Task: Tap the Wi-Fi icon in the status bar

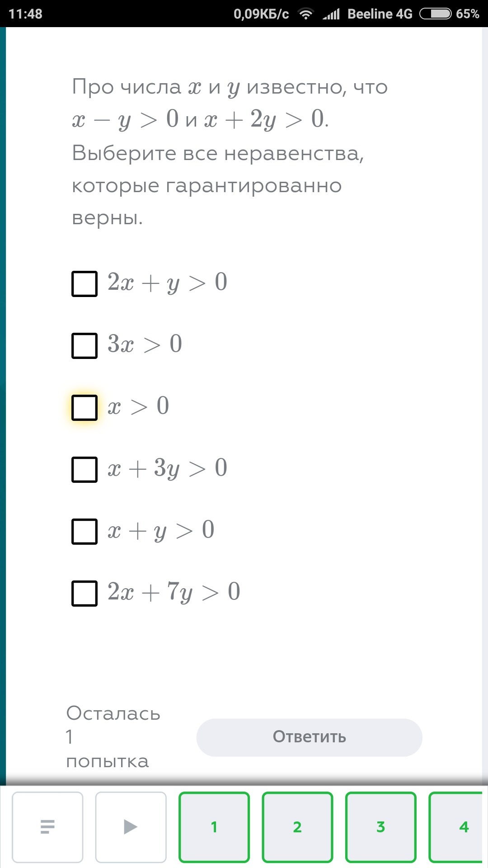Action: [x=305, y=14]
